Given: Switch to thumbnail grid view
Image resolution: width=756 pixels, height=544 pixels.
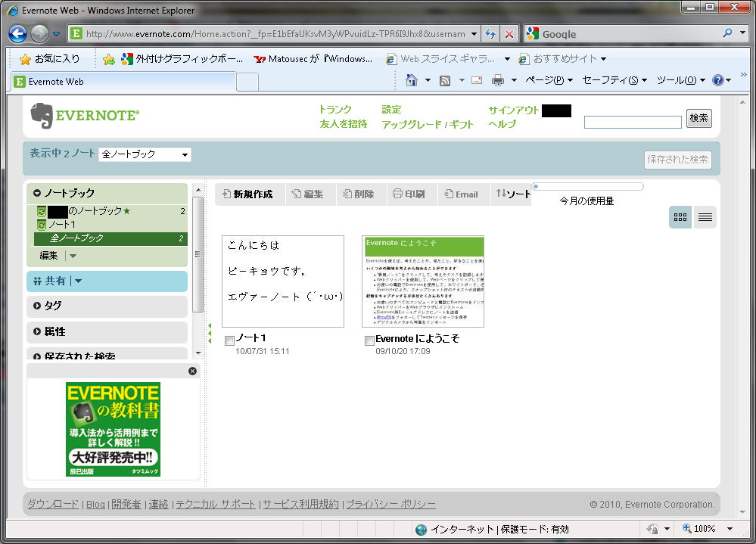Looking at the screenshot, I should click(680, 217).
